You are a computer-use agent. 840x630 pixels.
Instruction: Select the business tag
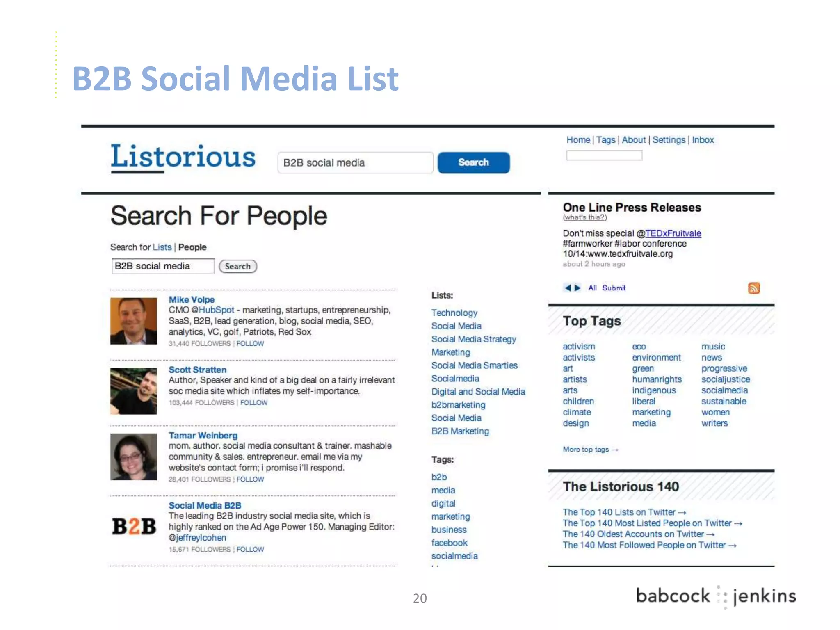point(449,530)
